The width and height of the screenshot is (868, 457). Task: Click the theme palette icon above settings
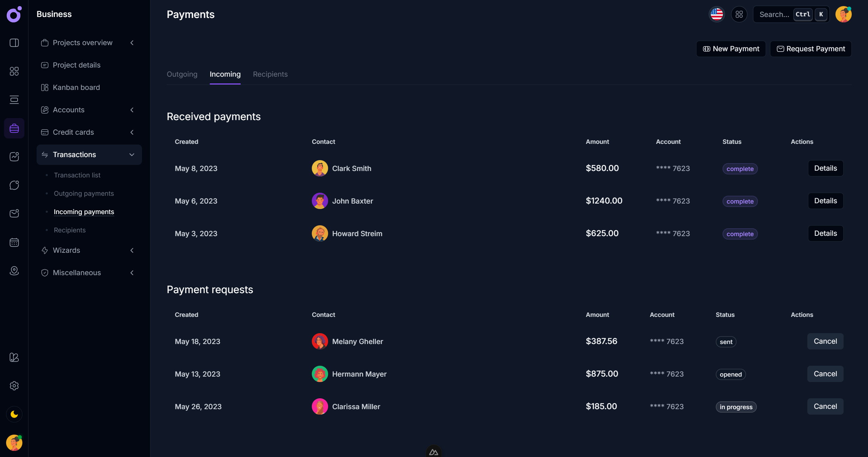[14, 357]
